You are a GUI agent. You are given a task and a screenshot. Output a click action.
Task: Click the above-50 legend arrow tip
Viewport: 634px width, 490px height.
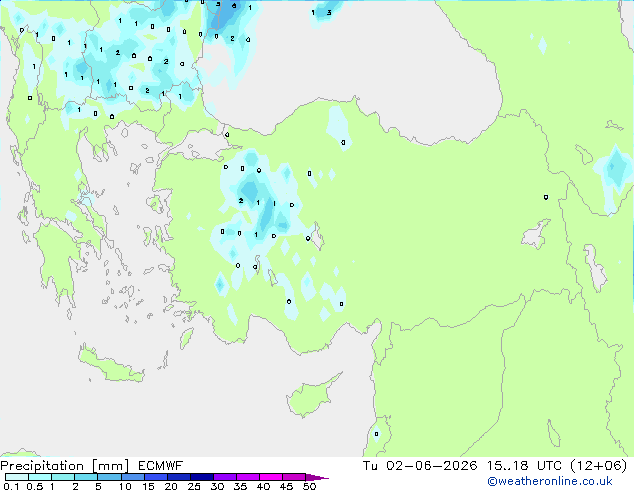317,477
